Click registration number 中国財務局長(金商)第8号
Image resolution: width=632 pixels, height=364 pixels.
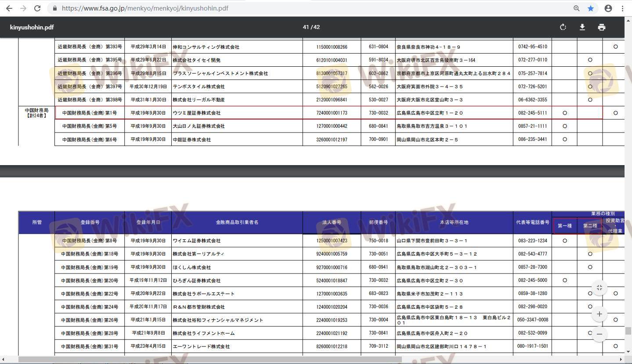[x=90, y=241]
